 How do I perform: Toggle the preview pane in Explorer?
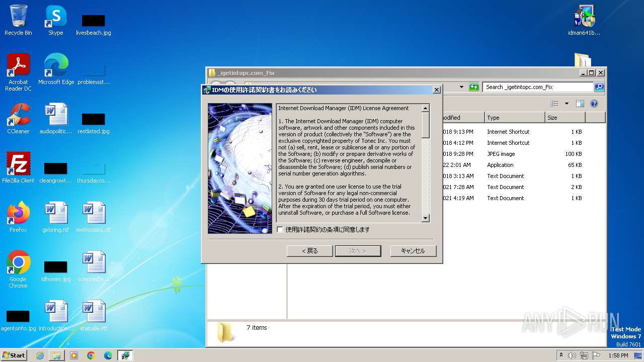(x=580, y=104)
